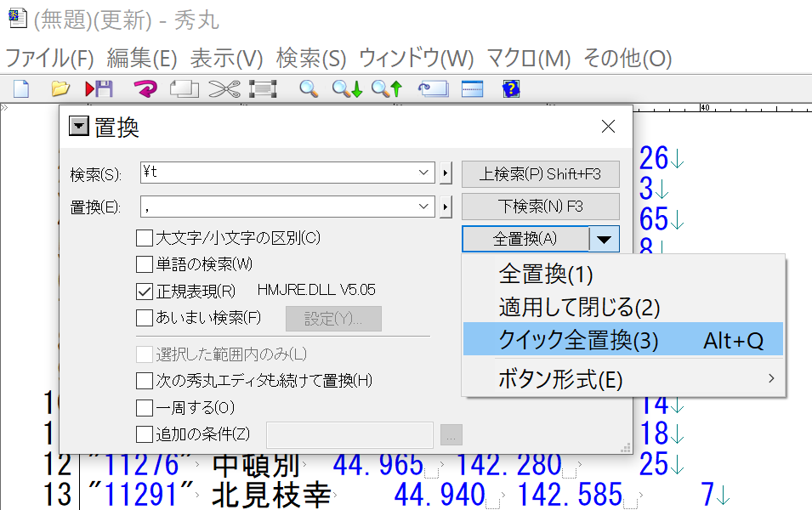This screenshot has height=510, width=812.
Task: Expand the 置換(E) history dropdown
Action: click(423, 207)
